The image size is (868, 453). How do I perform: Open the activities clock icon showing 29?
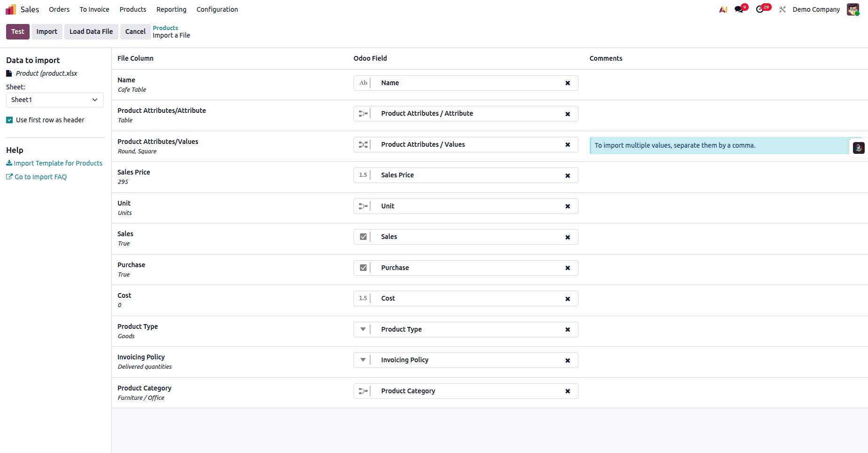click(760, 9)
